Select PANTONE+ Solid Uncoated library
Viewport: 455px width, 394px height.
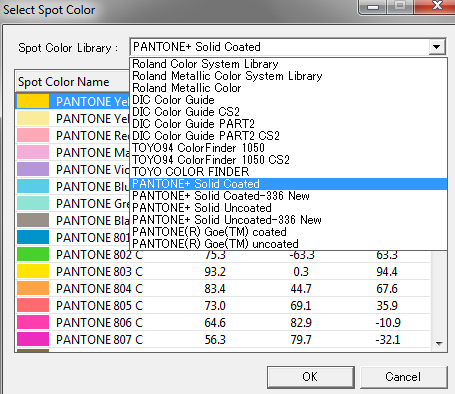(288, 208)
